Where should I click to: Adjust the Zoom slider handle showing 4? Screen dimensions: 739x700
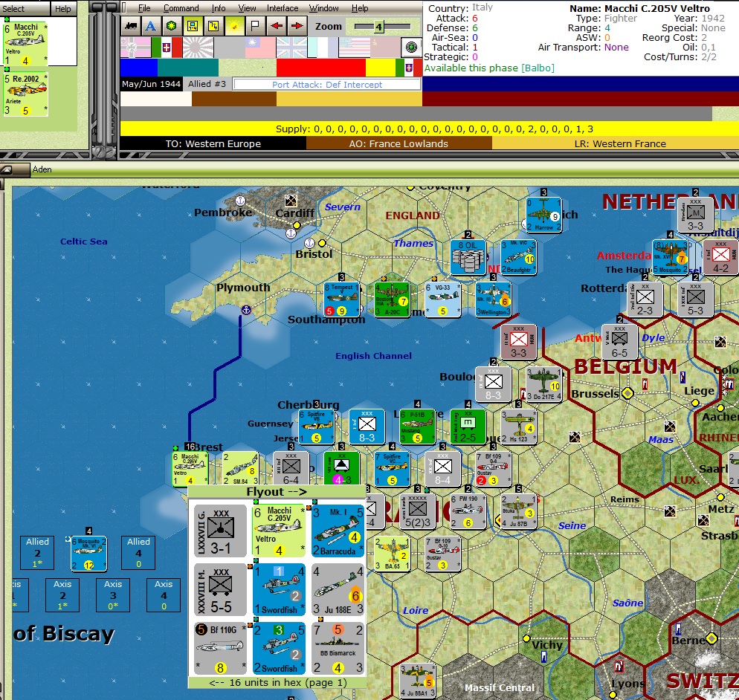[378, 27]
